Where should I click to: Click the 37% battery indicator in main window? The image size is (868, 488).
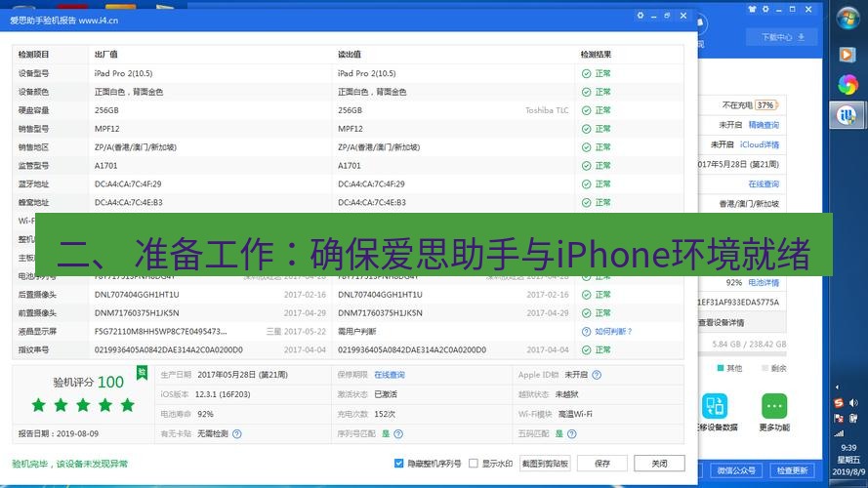(x=766, y=105)
